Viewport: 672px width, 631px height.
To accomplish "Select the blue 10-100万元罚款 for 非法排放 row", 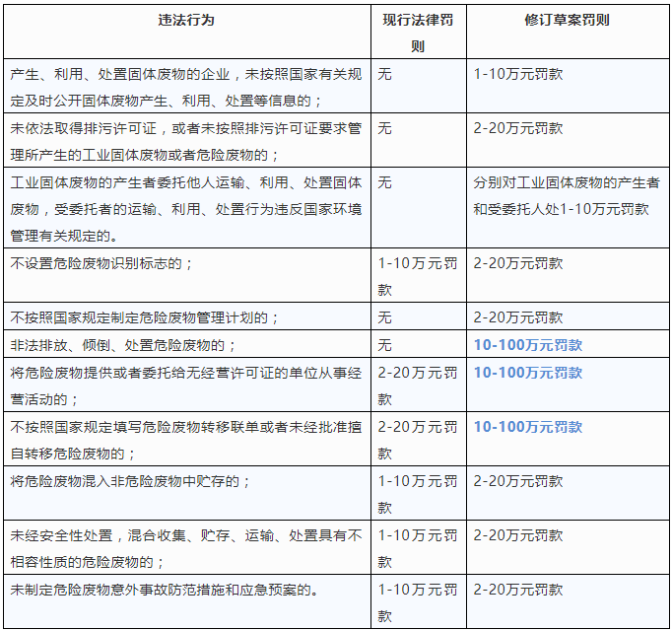I will [x=527, y=345].
